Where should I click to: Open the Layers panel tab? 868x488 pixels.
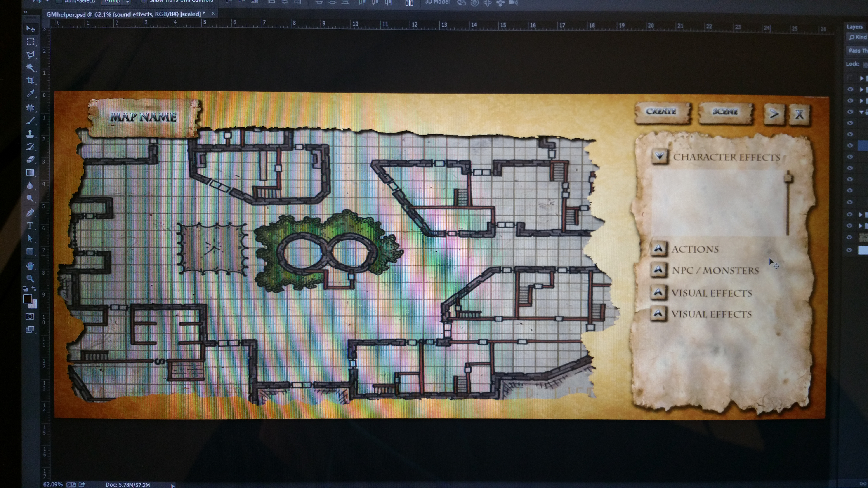click(x=854, y=27)
